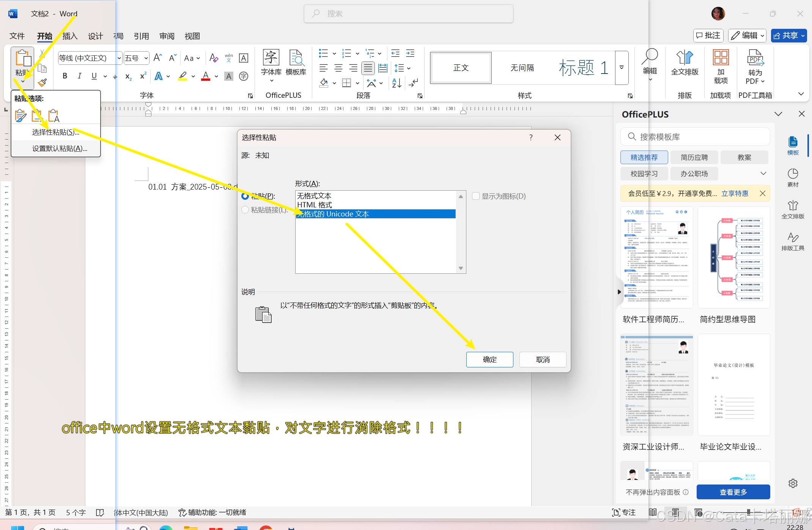Select the 粘贴链接(L) radio button

(245, 210)
